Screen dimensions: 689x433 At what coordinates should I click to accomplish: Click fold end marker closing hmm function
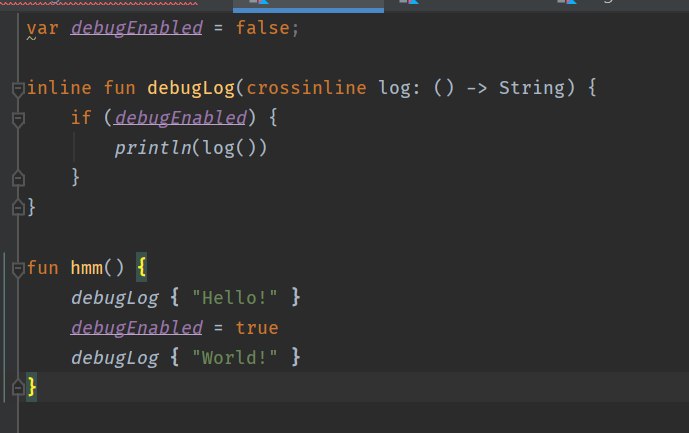pos(18,387)
